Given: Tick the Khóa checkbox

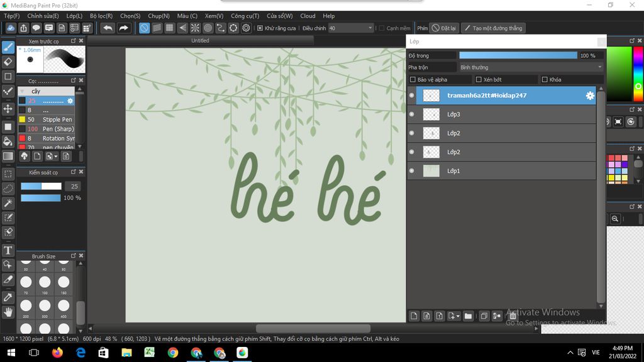Looking at the screenshot, I should 545,80.
